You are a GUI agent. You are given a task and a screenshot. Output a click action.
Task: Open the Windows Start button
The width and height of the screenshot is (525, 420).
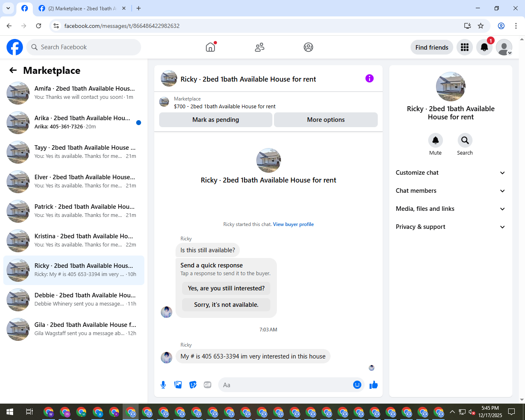click(10, 412)
